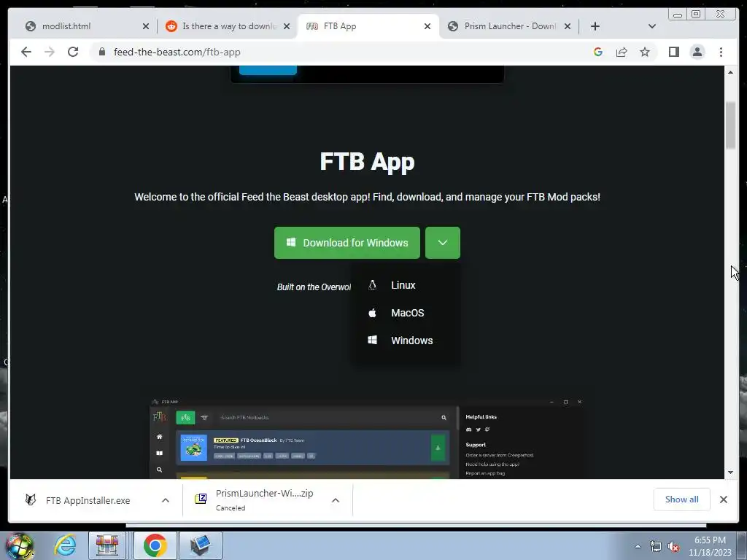Open the Chrome three-dot menu
Image resolution: width=747 pixels, height=560 pixels.
721,52
